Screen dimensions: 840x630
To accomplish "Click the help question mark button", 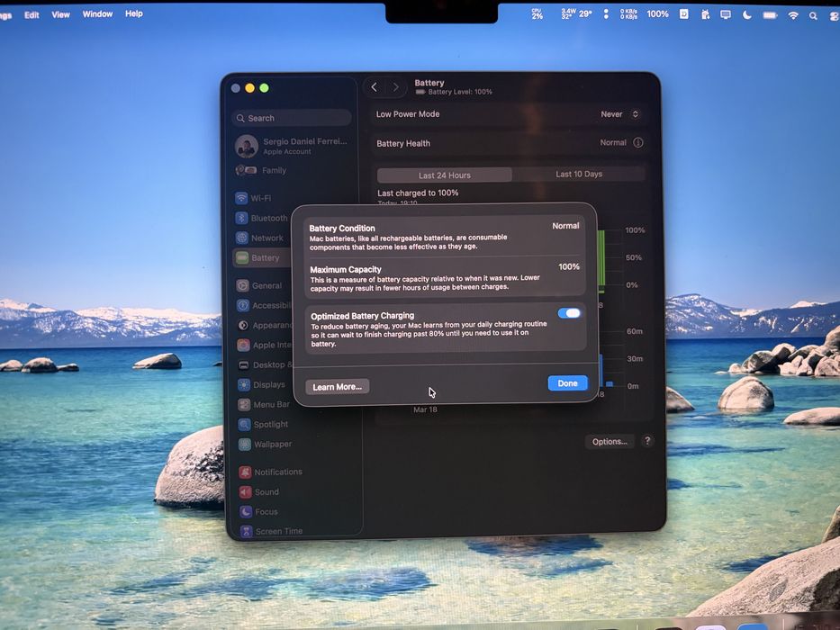I will (647, 441).
